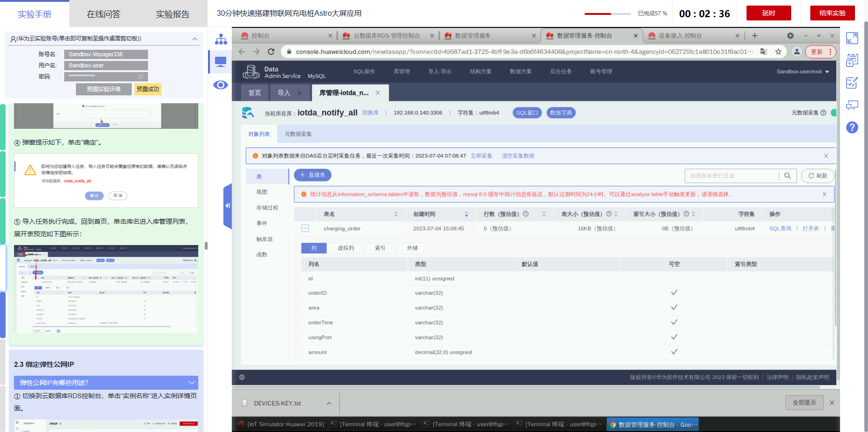Image resolution: width=868 pixels, height=432 pixels.
Task: Select the desktop monitor icon in the sidebar
Action: pos(221,61)
